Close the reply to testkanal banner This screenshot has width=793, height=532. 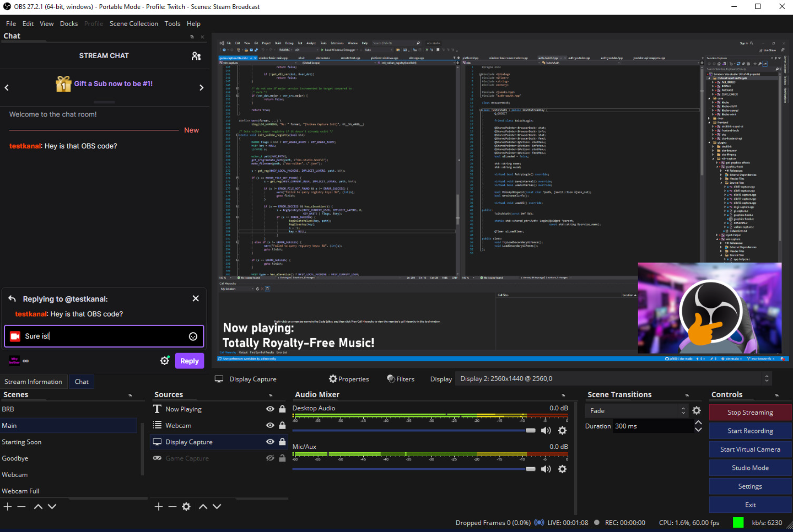[x=195, y=299]
